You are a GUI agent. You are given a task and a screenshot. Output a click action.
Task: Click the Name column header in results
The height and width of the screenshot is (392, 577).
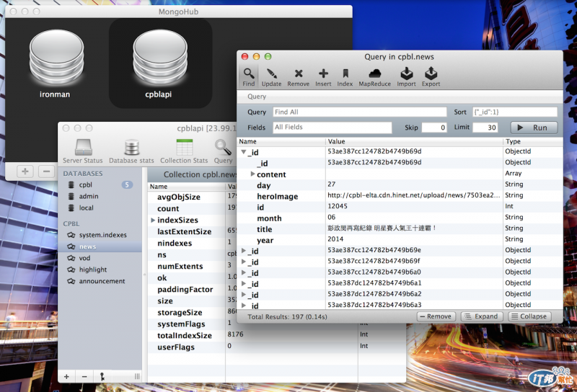281,141
